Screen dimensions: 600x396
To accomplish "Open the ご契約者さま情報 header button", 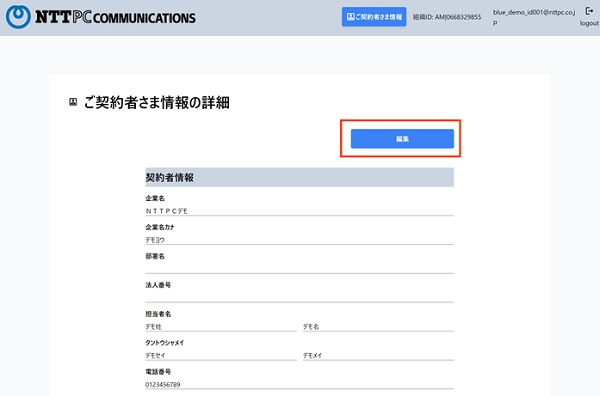I will (374, 17).
